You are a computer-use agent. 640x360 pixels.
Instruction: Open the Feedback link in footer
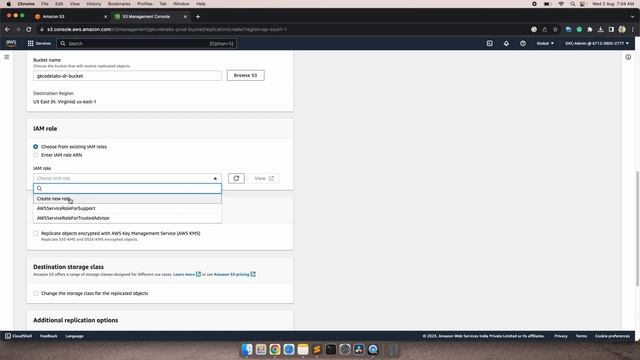[49, 336]
